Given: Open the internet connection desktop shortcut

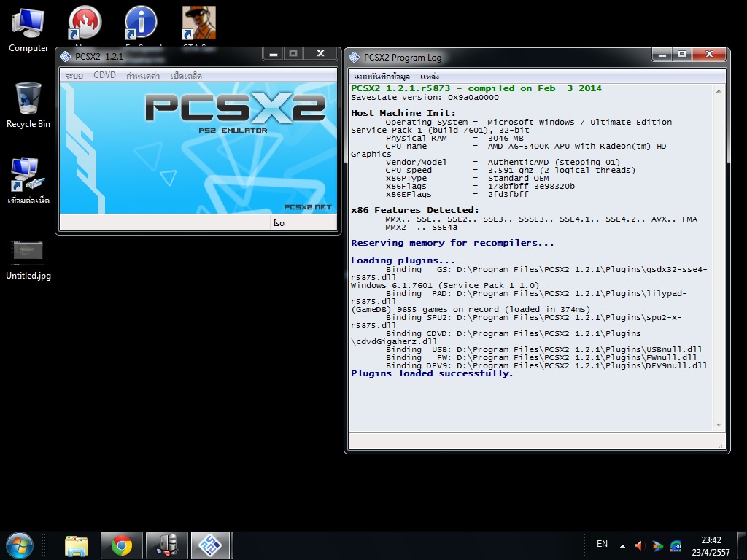Looking at the screenshot, I should (x=28, y=181).
